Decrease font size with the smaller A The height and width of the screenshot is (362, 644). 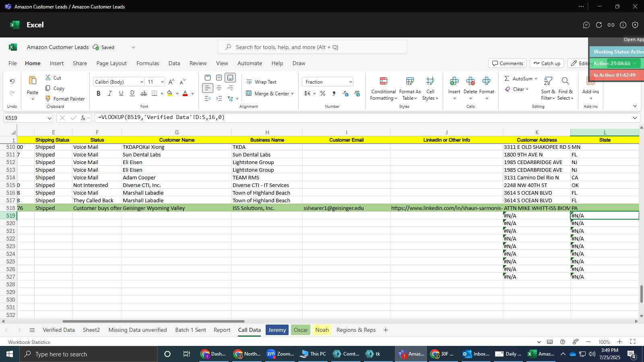(183, 82)
